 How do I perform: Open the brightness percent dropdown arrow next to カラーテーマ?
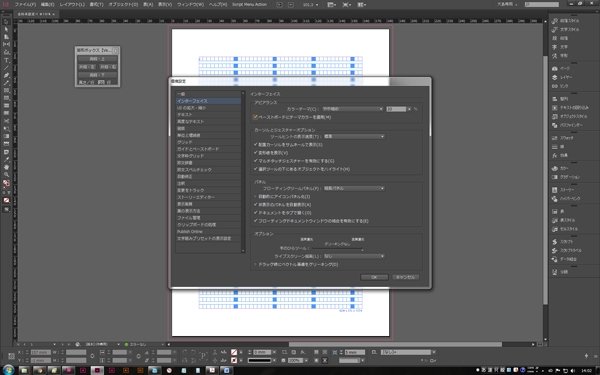pyautogui.click(x=409, y=109)
